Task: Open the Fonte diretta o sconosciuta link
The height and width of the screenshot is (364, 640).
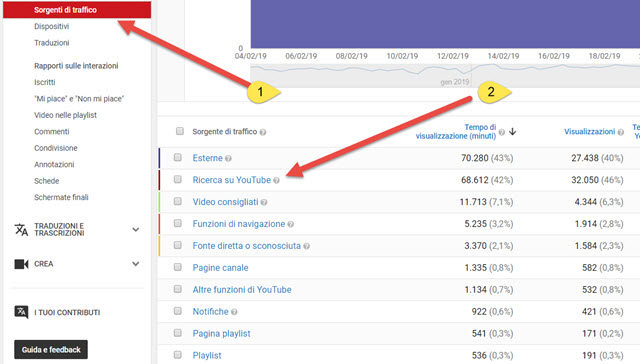Action: click(x=247, y=246)
